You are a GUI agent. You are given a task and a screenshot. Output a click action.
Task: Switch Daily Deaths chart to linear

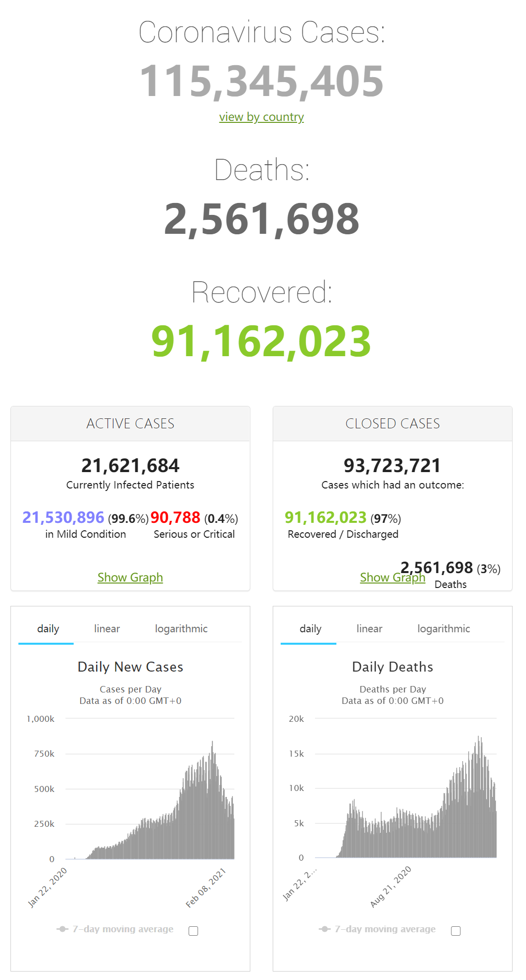(x=369, y=629)
